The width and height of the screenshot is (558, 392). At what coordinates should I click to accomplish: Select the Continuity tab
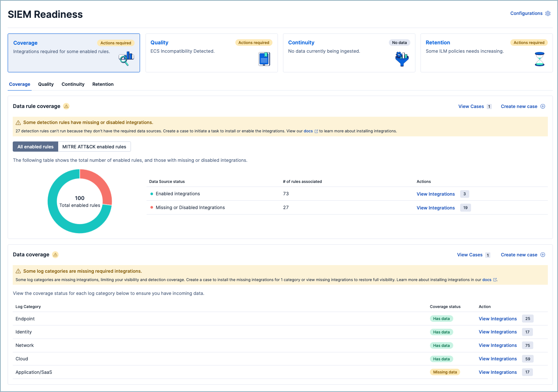coord(73,84)
